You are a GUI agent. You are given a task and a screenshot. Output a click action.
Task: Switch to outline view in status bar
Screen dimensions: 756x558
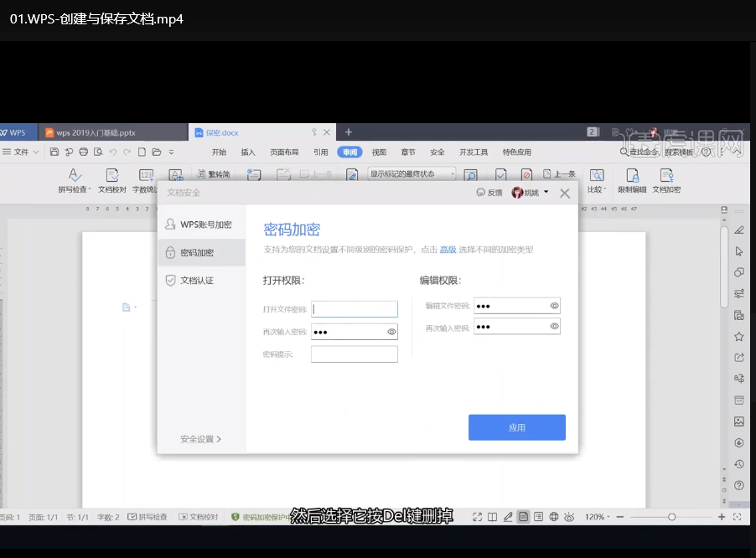point(539,517)
